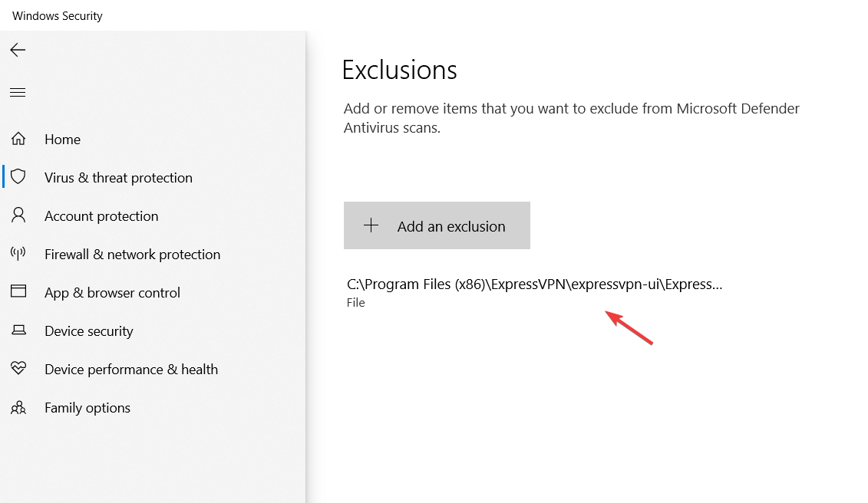
Task: Open the hamburger navigation menu
Action: [x=18, y=93]
